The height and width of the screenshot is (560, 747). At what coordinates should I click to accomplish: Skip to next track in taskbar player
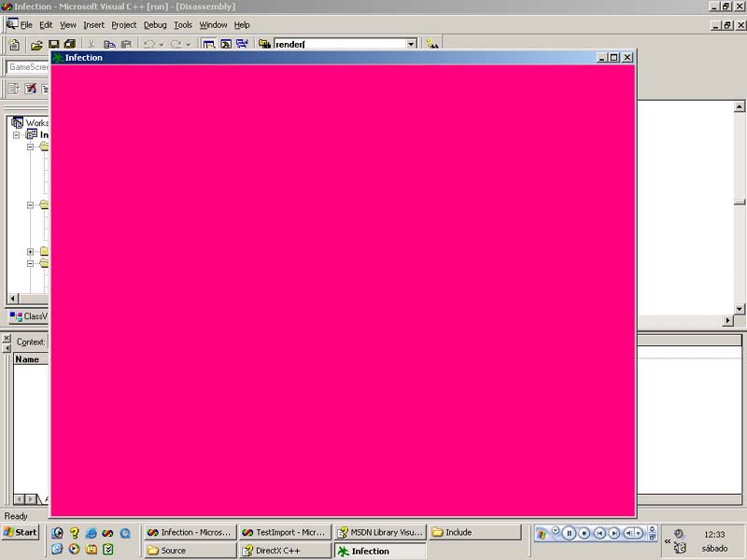[614, 533]
